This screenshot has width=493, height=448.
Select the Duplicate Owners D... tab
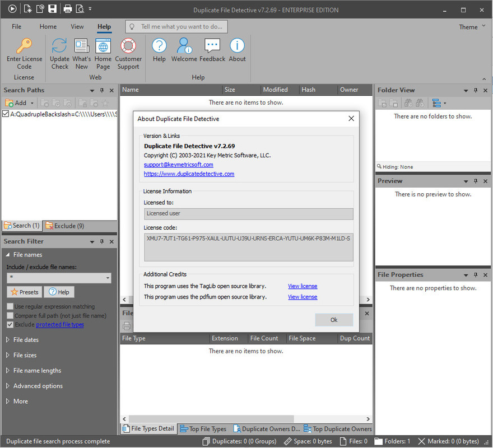pos(267,429)
